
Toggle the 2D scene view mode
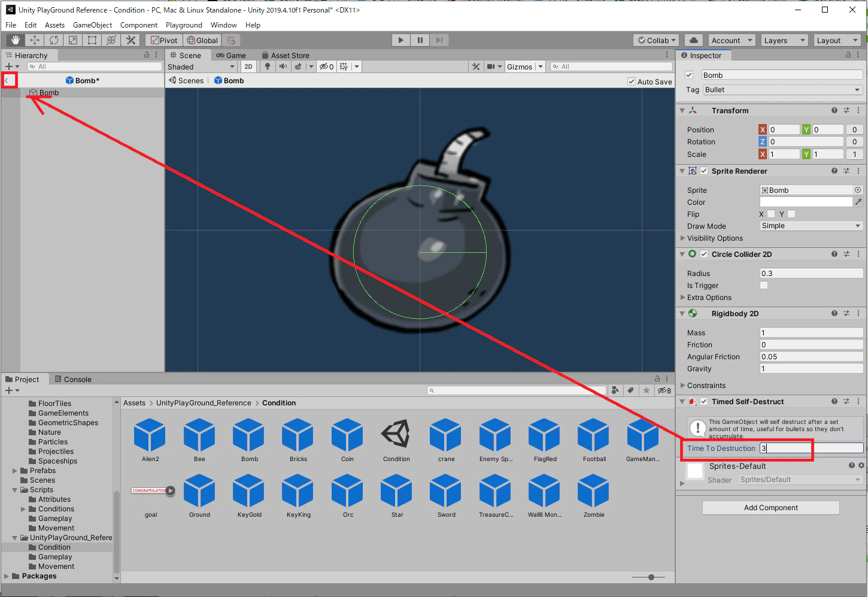coord(248,66)
